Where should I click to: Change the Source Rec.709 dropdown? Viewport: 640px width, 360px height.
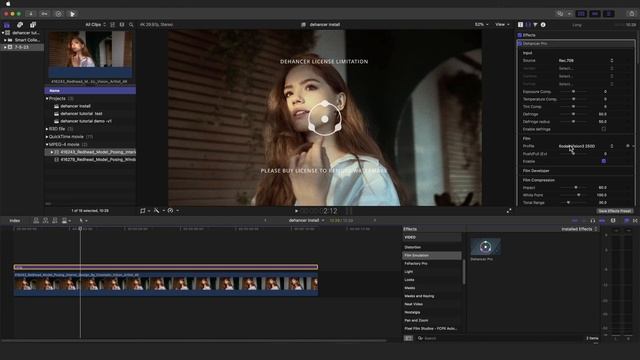point(586,60)
